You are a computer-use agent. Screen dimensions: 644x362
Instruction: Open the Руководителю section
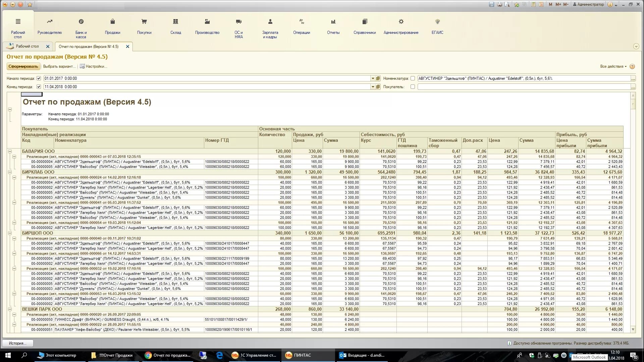click(50, 27)
